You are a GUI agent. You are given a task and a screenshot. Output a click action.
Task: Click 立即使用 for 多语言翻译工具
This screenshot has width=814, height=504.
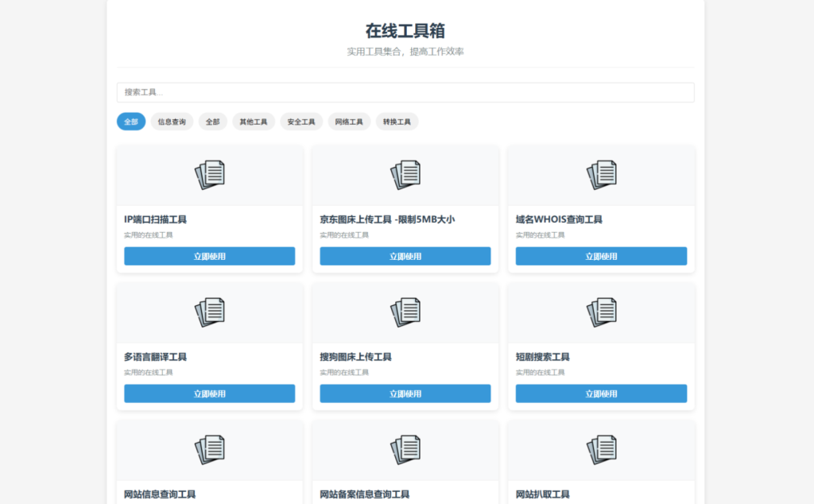click(210, 394)
